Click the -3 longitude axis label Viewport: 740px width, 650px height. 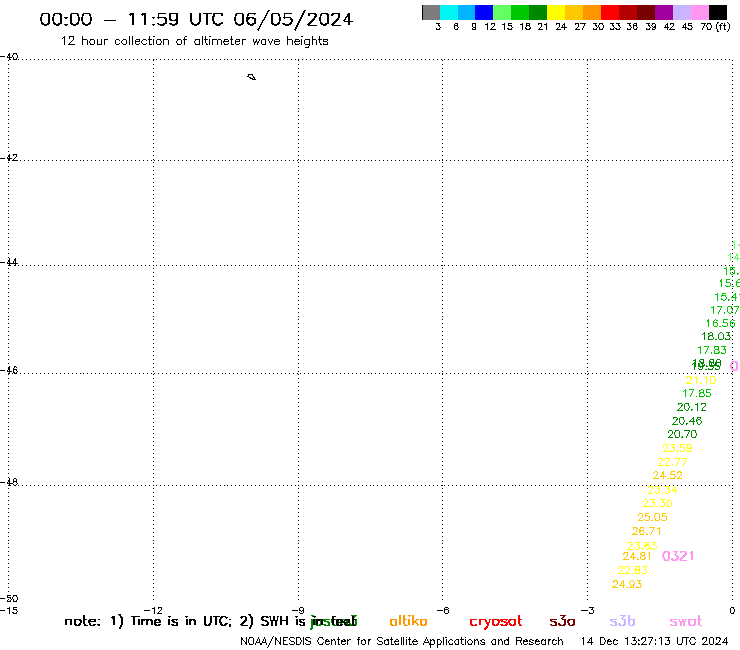point(587,610)
